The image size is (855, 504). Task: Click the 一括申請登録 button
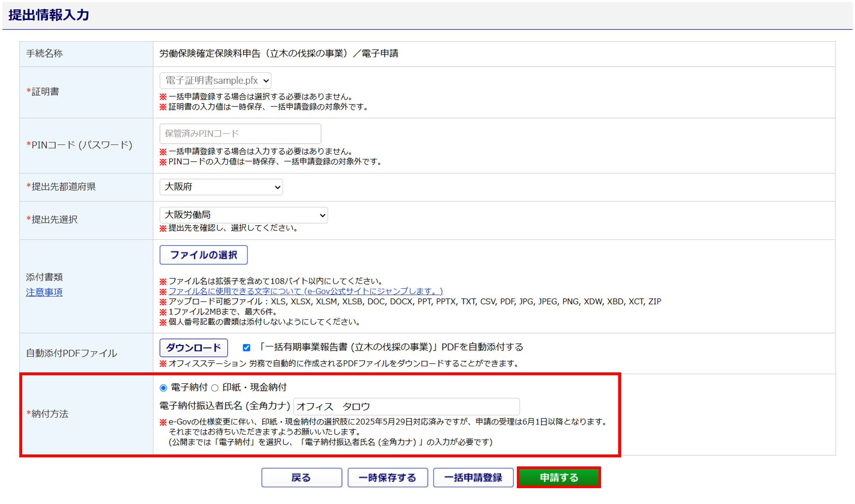point(473,477)
